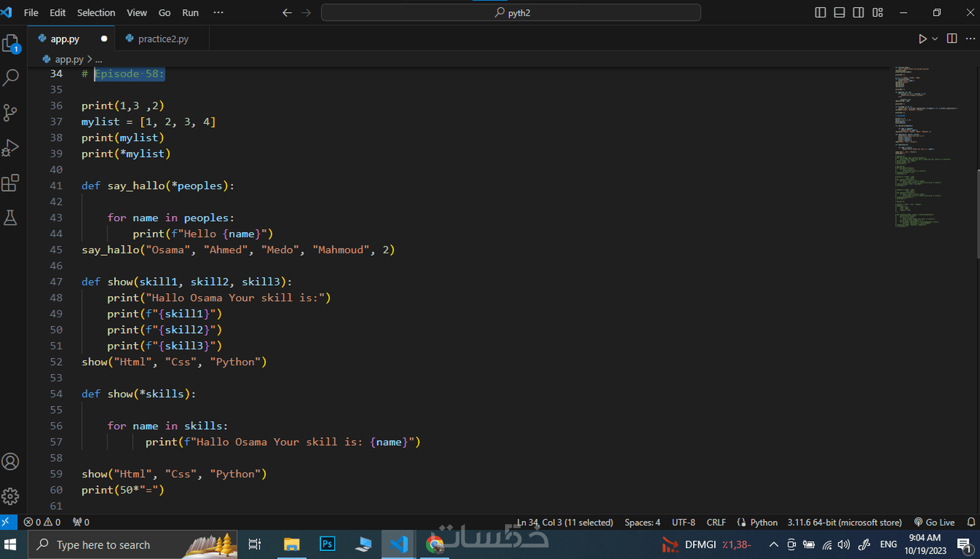Click line number 41 in the gutter

coord(56,186)
